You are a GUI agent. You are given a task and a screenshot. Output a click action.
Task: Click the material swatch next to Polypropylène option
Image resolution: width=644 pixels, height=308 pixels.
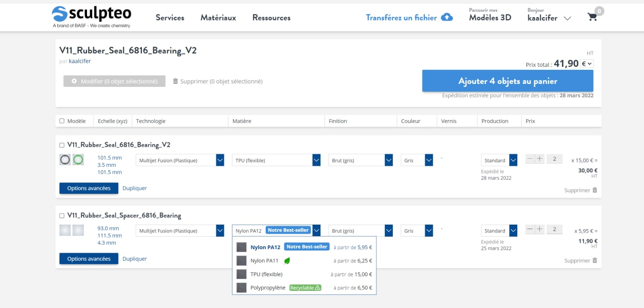tap(242, 288)
